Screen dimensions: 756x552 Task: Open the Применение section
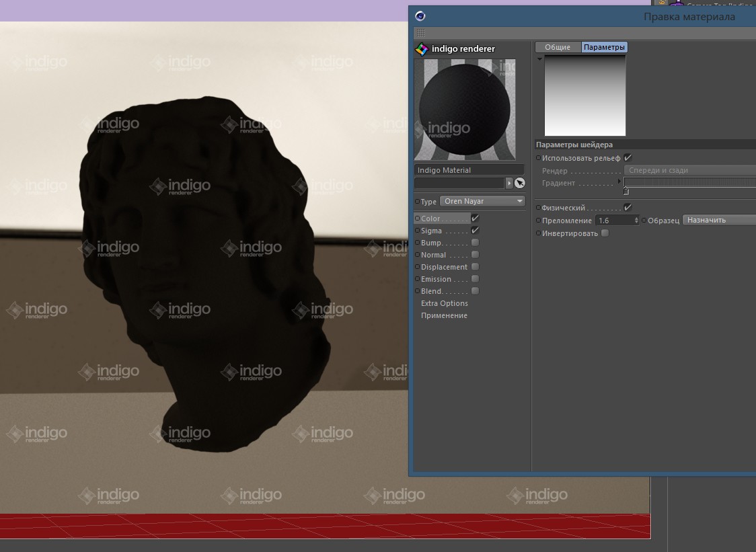(444, 315)
